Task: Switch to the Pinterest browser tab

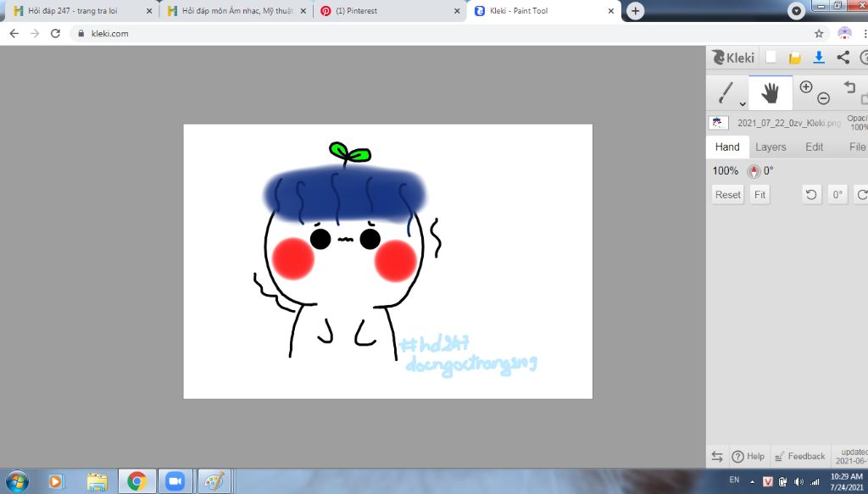Action: coord(390,10)
